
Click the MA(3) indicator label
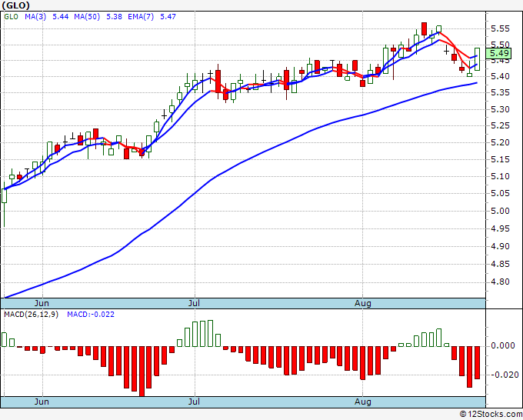35,17
